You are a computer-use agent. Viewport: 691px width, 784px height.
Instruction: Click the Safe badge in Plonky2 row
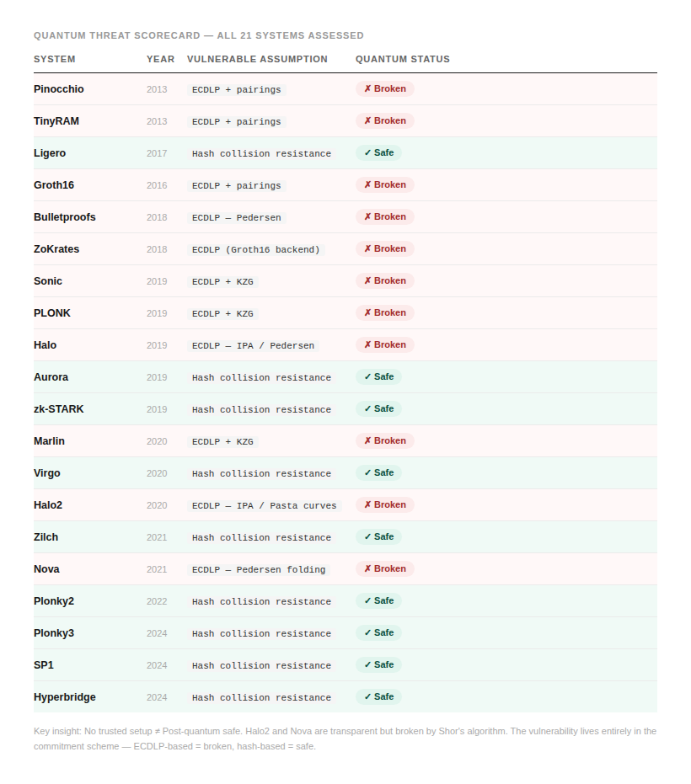378,601
